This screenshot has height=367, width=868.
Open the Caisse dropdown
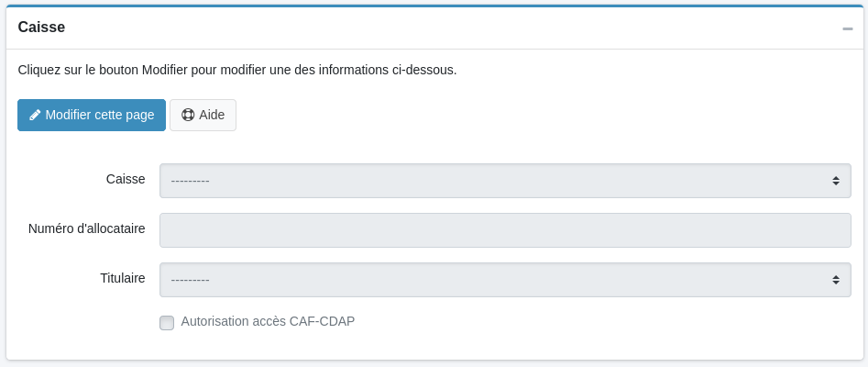504,181
